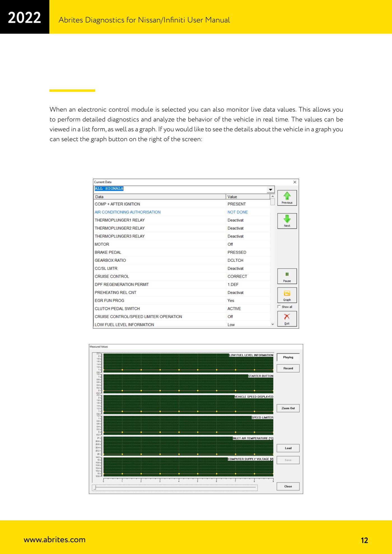Open the ALL SIGNALS dropdown arrow

(270, 190)
